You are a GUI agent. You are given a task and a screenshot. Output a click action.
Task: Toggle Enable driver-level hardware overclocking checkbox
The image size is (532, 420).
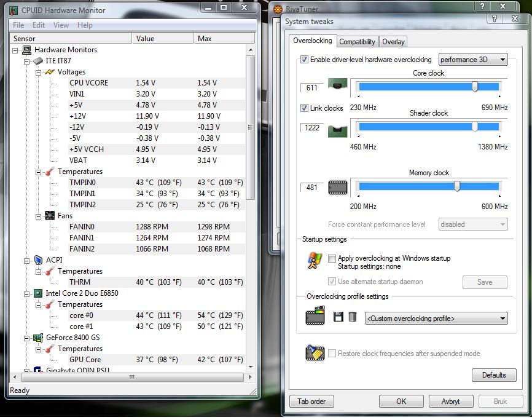(x=304, y=60)
